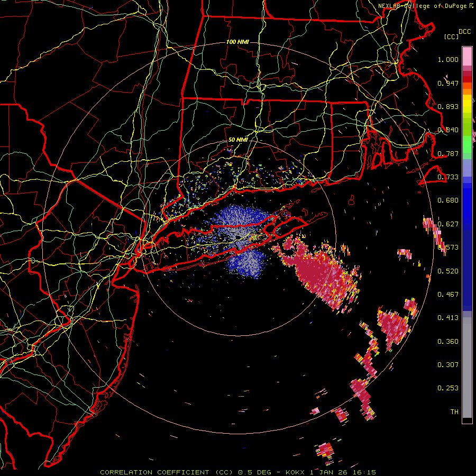The width and height of the screenshot is (476, 476).
Task: Click the 0.627 legend value
Action: [448, 224]
